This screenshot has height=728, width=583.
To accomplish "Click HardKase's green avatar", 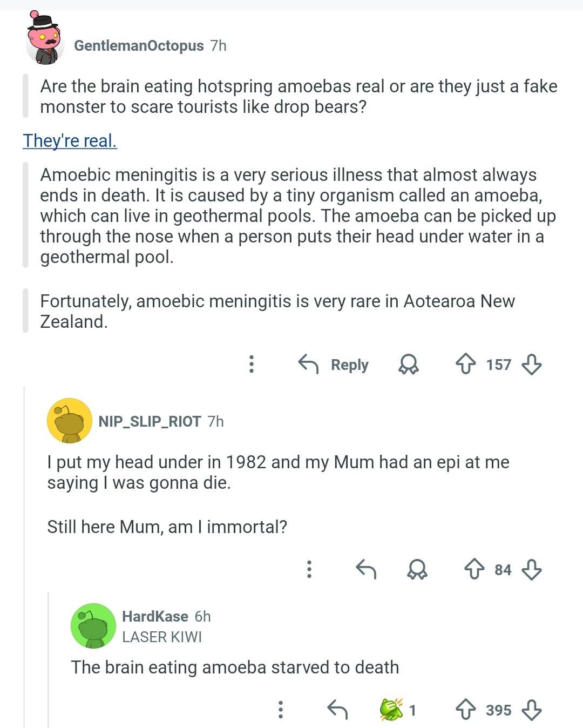I will [93, 626].
